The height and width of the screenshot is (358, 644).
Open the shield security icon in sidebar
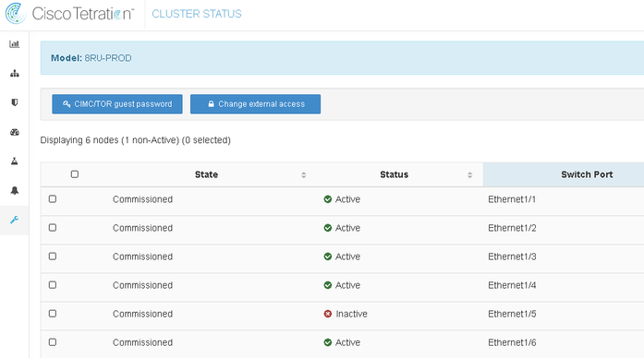click(x=15, y=102)
